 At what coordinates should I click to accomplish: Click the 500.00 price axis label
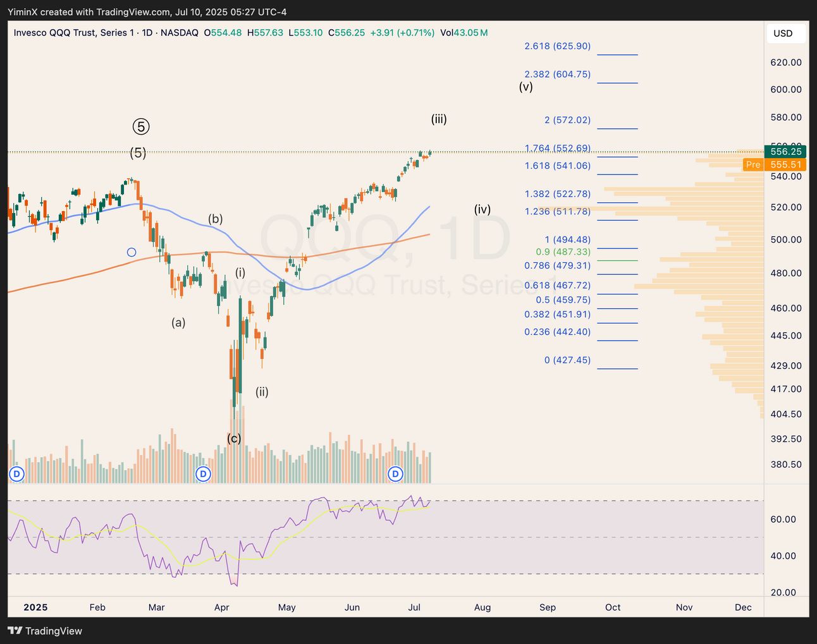[786, 240]
